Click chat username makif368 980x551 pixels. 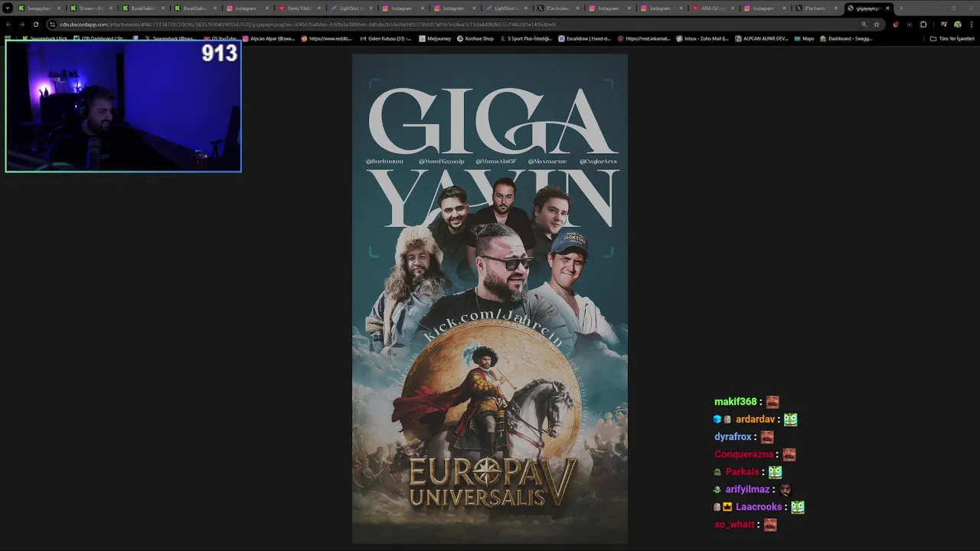click(x=735, y=402)
